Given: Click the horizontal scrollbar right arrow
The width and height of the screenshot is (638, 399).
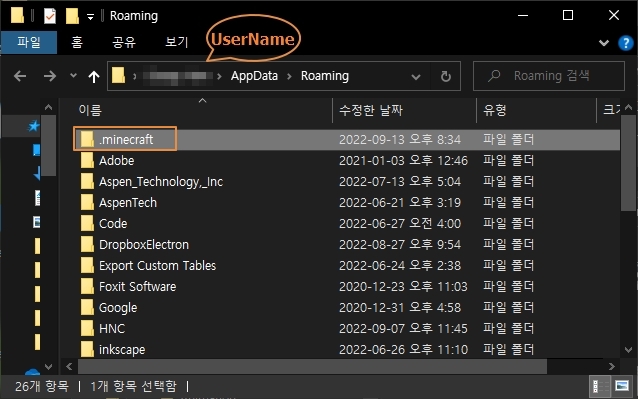Looking at the screenshot, I should click(611, 366).
